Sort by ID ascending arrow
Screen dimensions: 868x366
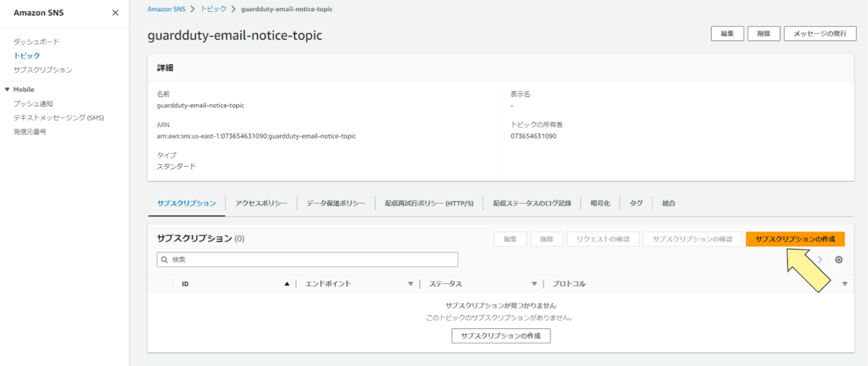point(287,284)
